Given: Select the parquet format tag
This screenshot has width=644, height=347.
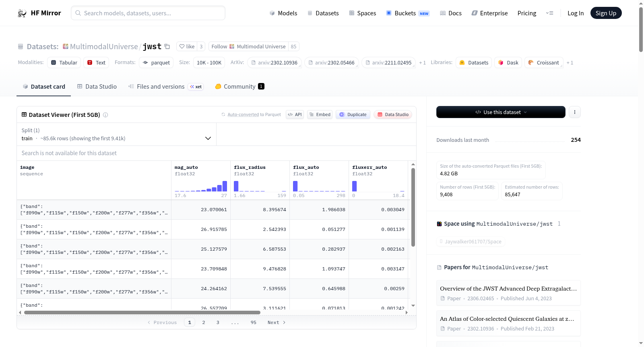Looking at the screenshot, I should click(156, 62).
